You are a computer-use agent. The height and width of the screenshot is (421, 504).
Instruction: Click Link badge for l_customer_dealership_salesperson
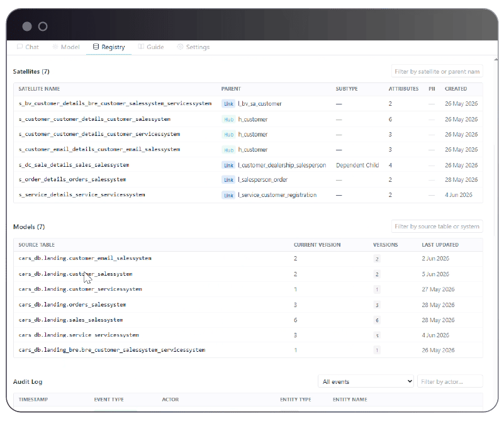[x=228, y=165]
